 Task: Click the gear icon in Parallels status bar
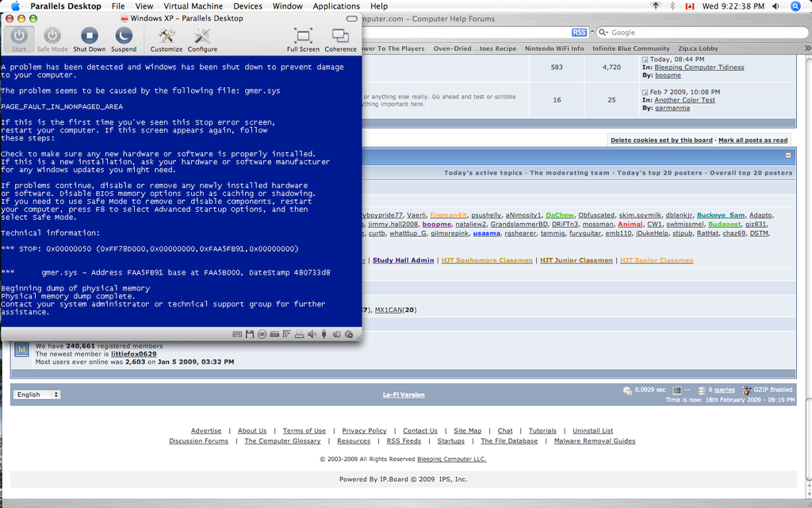349,334
